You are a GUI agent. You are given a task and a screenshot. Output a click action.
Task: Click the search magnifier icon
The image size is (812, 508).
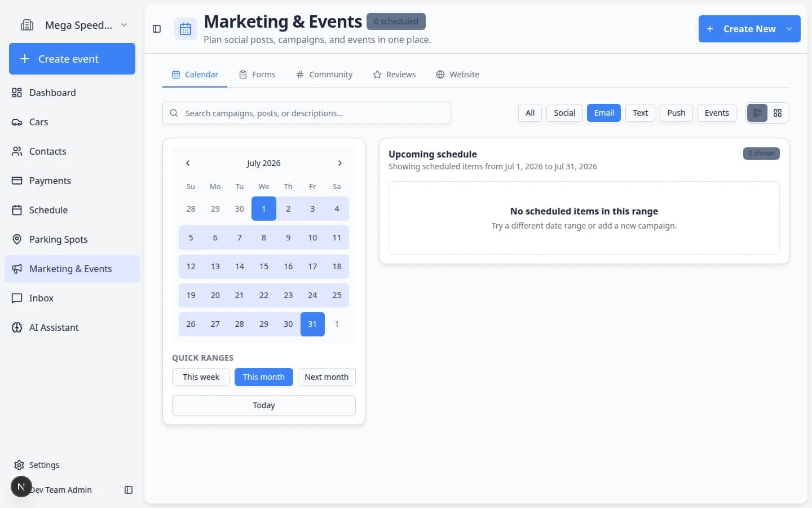pyautogui.click(x=174, y=113)
